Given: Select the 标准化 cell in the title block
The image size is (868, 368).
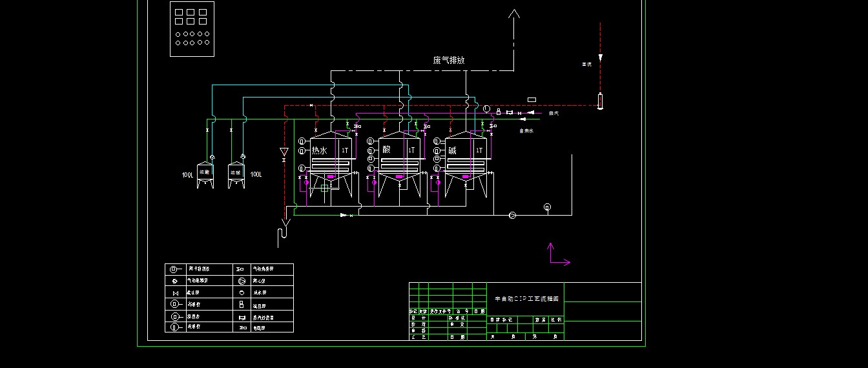Looking at the screenshot, I should pyautogui.click(x=457, y=318).
